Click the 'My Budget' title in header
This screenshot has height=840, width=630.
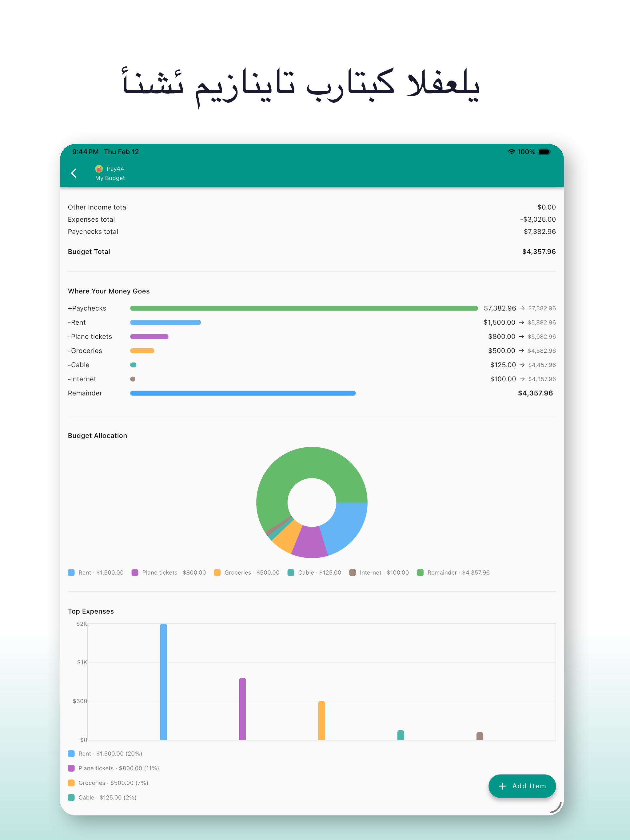pos(110,178)
